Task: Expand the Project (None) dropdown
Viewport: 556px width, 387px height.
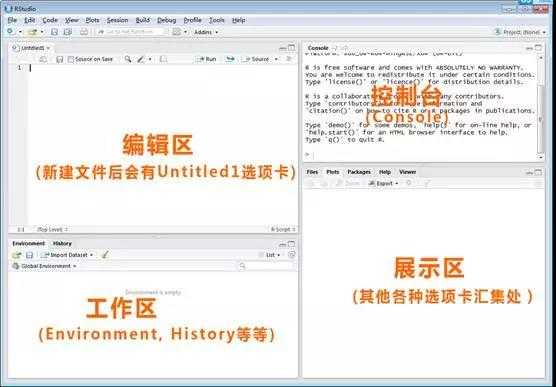Action: point(524,32)
